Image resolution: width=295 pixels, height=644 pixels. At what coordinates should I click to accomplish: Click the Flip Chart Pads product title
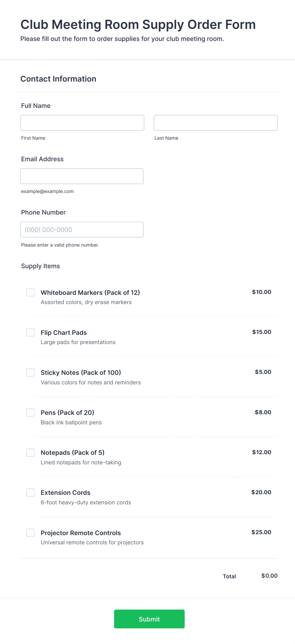(x=64, y=333)
